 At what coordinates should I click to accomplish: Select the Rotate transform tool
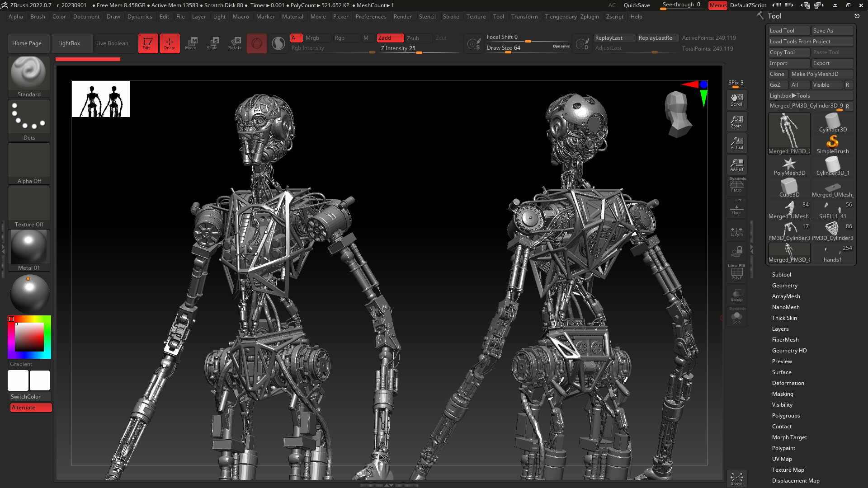(235, 43)
